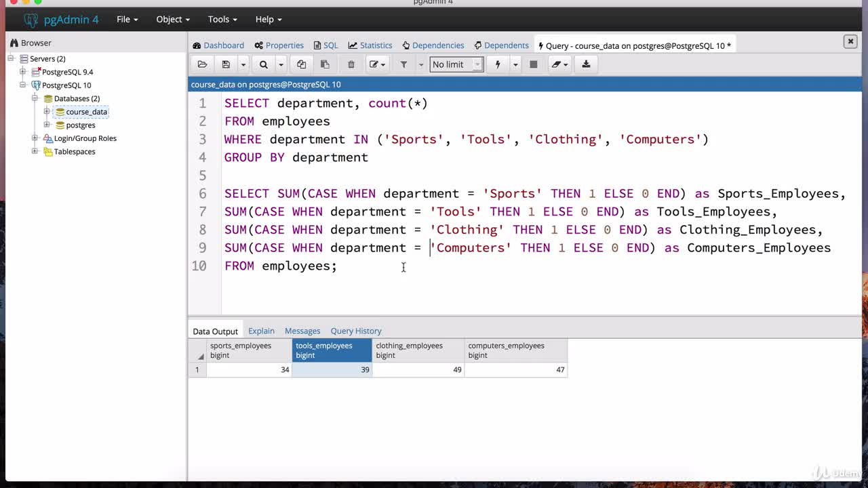Screen dimensions: 868x488
Task: Open the save options dropdown arrow
Action: (x=243, y=64)
